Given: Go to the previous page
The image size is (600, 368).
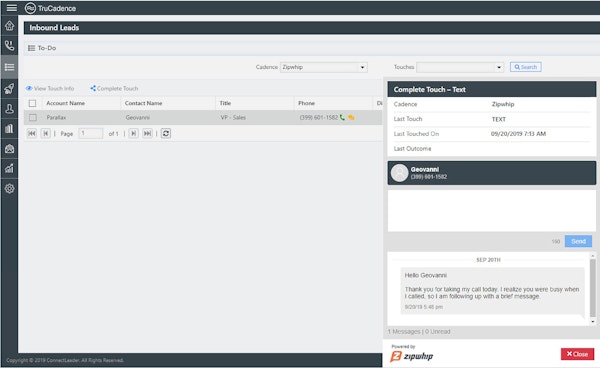Looking at the screenshot, I should [x=46, y=133].
